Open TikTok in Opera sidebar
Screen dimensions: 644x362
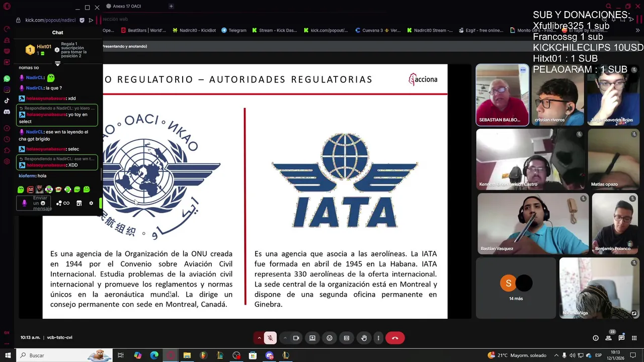click(x=7, y=101)
